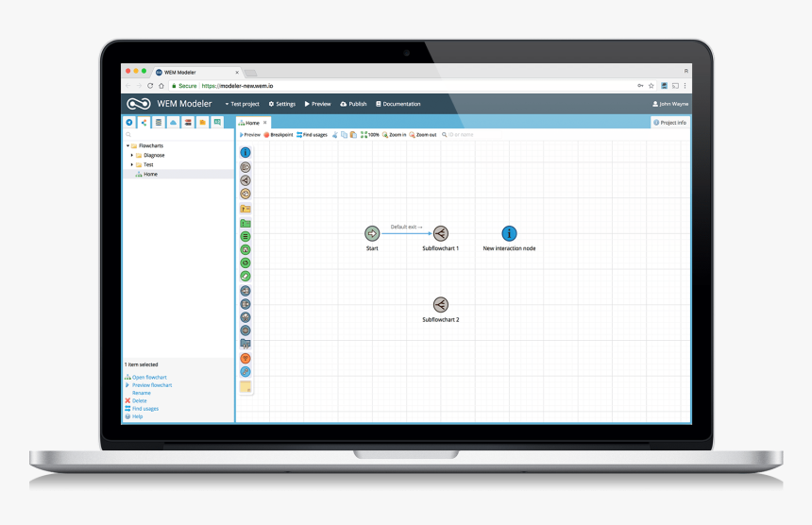Screen dimensions: 812x525
Task: Click the Zoom in toolbar button
Action: click(395, 135)
